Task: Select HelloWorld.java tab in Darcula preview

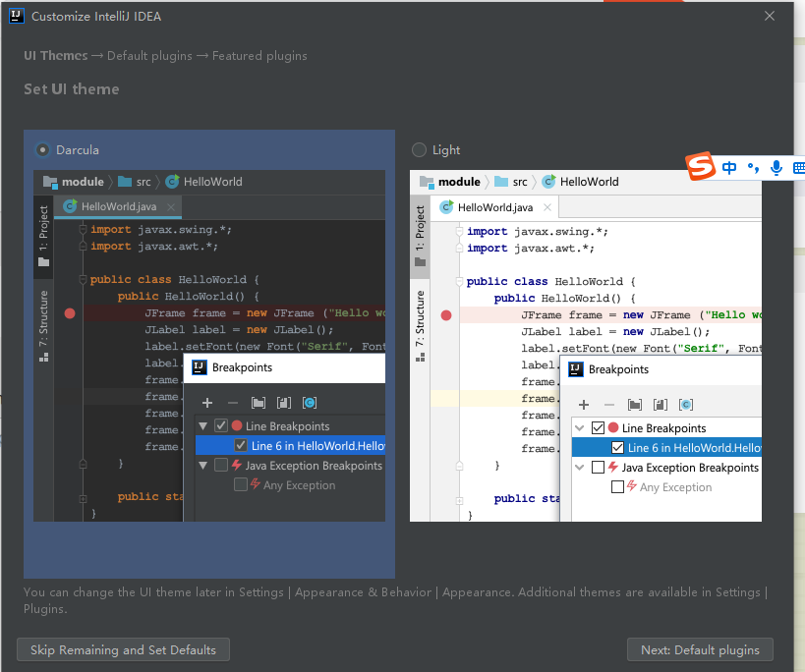Action: [x=118, y=206]
